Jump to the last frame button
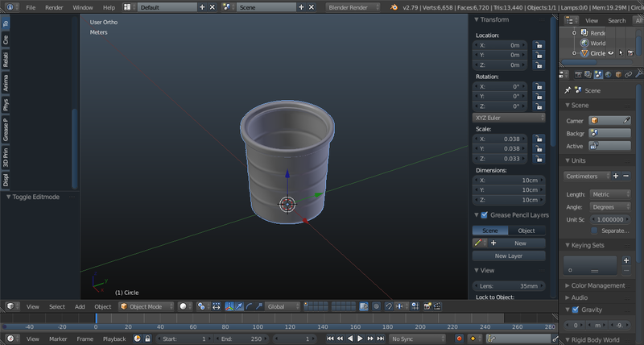 (x=380, y=339)
